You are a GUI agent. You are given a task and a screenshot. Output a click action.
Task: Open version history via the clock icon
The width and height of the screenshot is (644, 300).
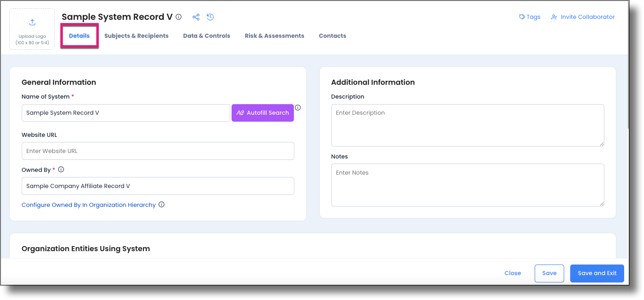tap(210, 17)
